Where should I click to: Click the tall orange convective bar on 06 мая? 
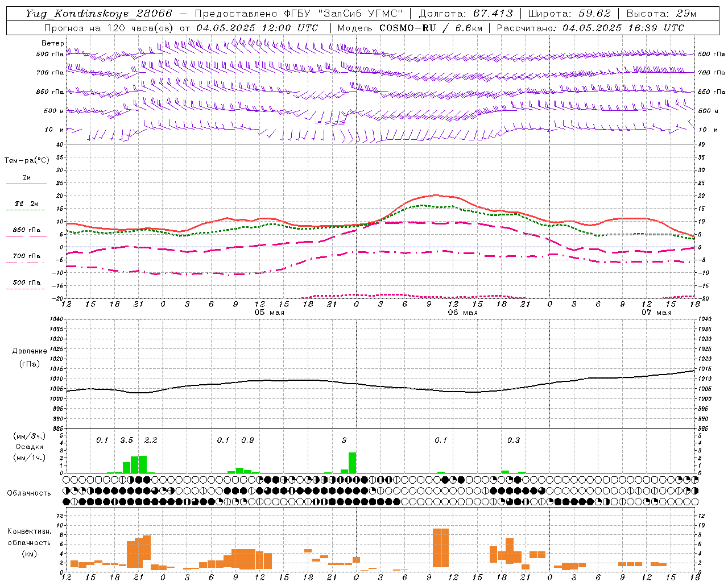tap(441, 548)
